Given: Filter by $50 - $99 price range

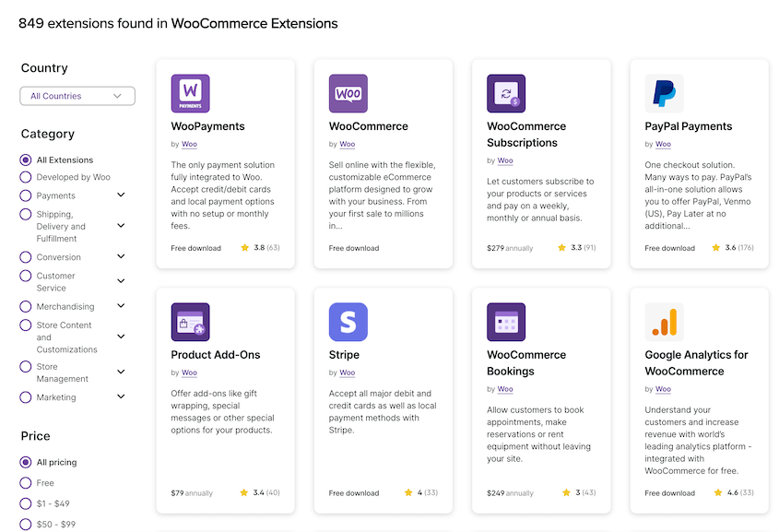Looking at the screenshot, I should coord(25,525).
